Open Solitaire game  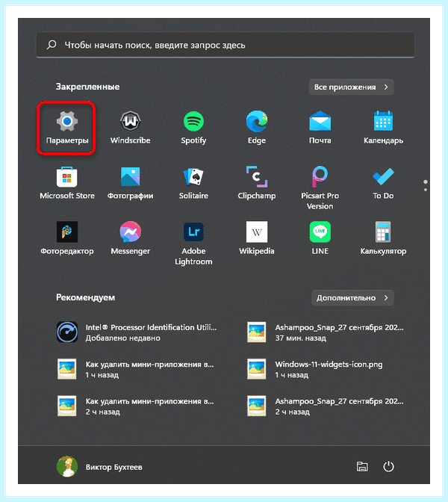[x=193, y=183]
